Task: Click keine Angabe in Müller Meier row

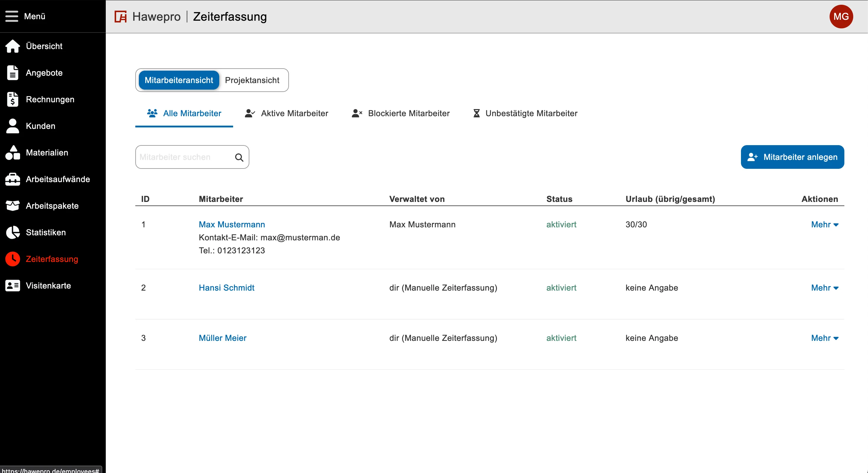Action: pyautogui.click(x=652, y=338)
